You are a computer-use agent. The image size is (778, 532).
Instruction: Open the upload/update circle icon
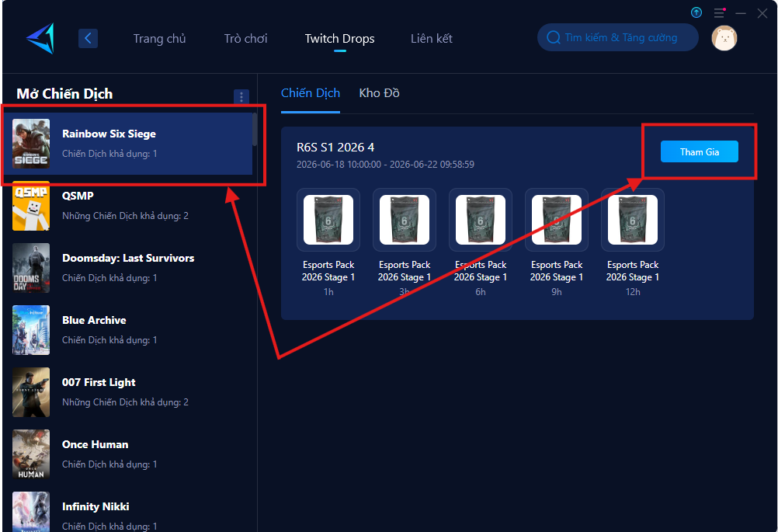[696, 13]
